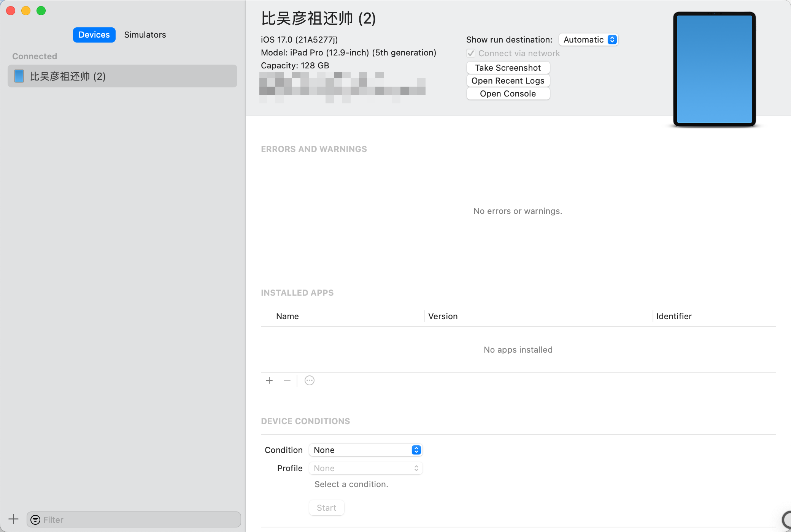Toggle Connect via network checkbox
Image resolution: width=791 pixels, height=532 pixels.
471,53
